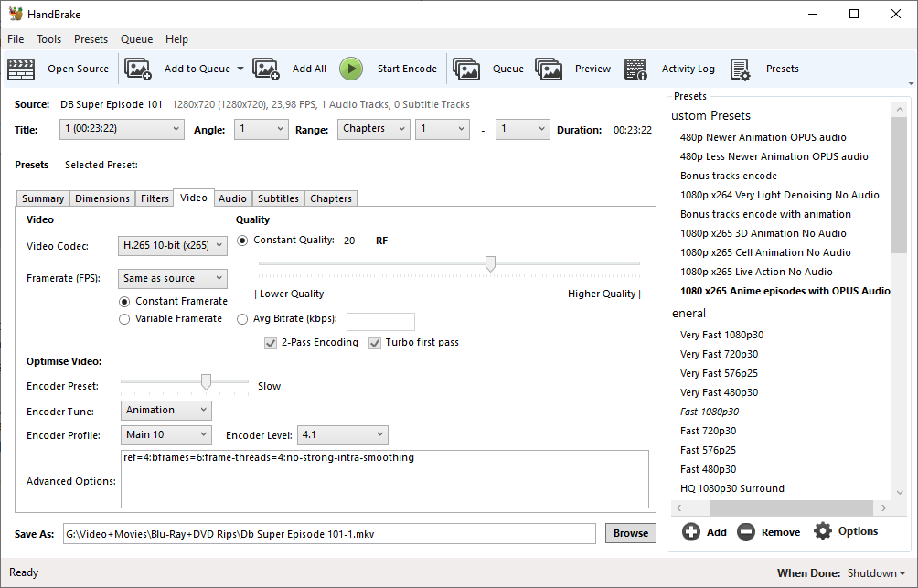Click the Activity Log label
This screenshot has height=588, width=918.
click(x=688, y=69)
